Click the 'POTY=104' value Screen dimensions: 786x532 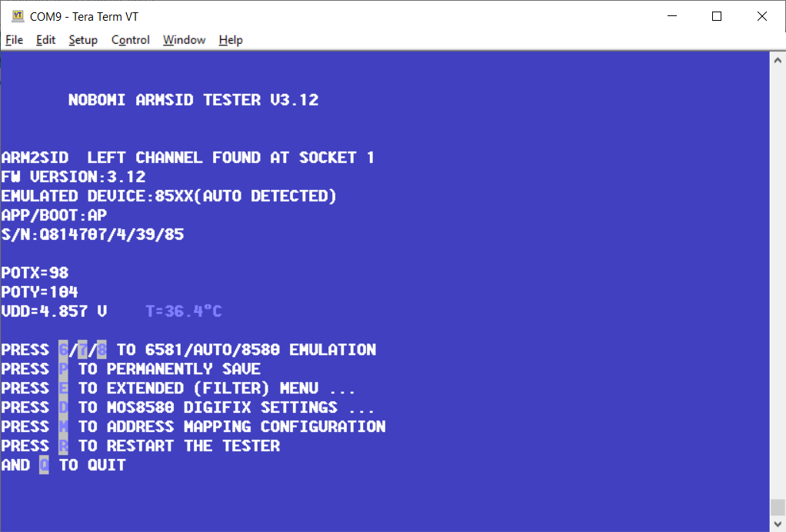39,292
